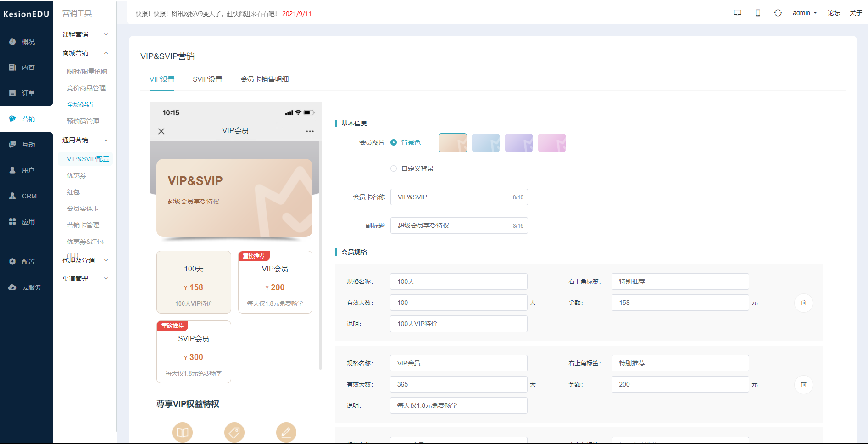
Task: Choose the pink background color swatch
Action: click(552, 143)
